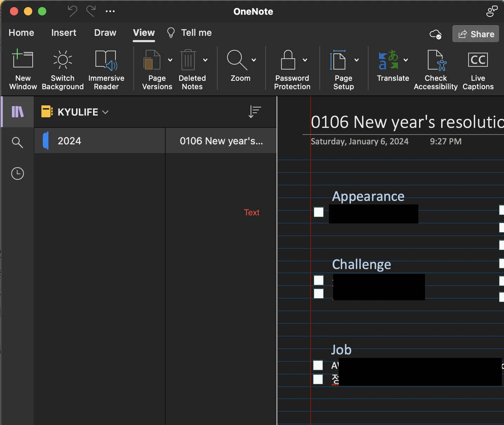Tick the second checkbox under Challenge
504x425 pixels.
point(319,293)
